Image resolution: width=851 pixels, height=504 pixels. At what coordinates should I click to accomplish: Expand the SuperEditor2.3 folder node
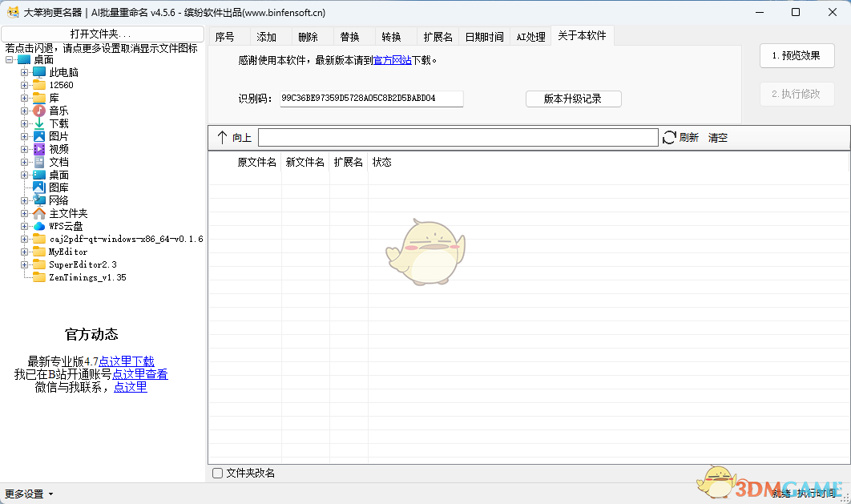24,264
